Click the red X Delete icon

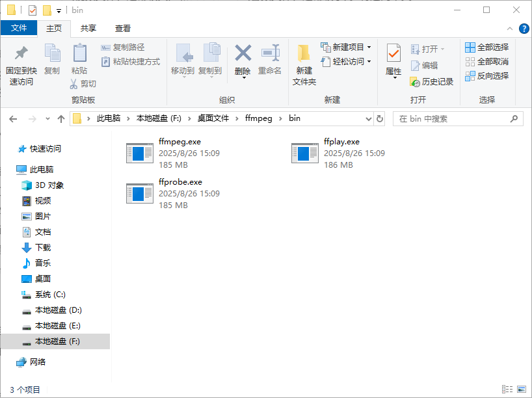243,53
